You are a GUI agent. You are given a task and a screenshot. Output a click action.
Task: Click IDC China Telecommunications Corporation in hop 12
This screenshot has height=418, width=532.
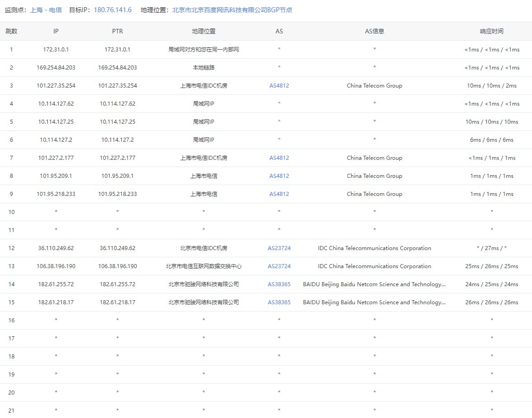pyautogui.click(x=375, y=248)
